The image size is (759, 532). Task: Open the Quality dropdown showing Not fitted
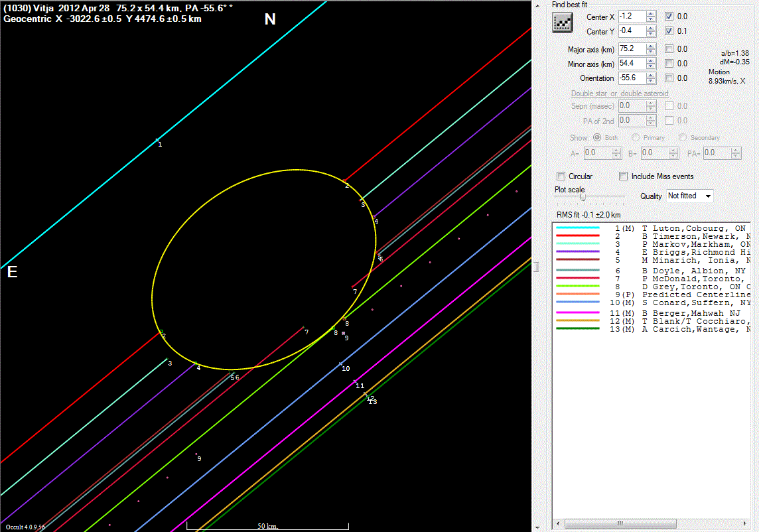click(x=689, y=196)
